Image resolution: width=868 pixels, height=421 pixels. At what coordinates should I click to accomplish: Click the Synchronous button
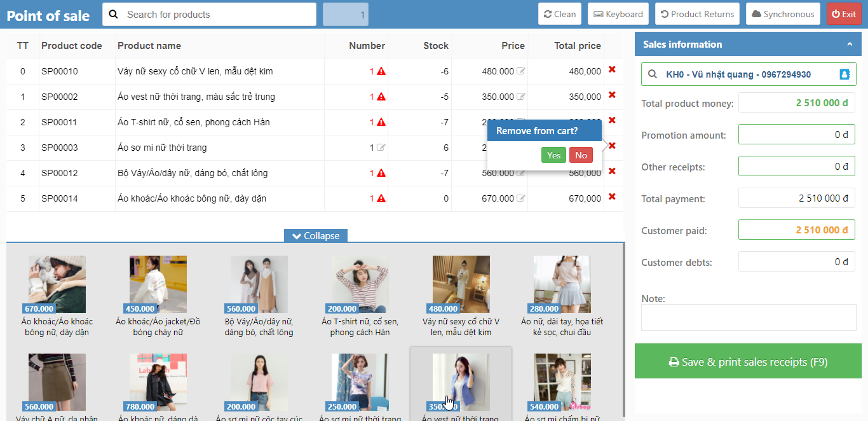click(x=783, y=14)
